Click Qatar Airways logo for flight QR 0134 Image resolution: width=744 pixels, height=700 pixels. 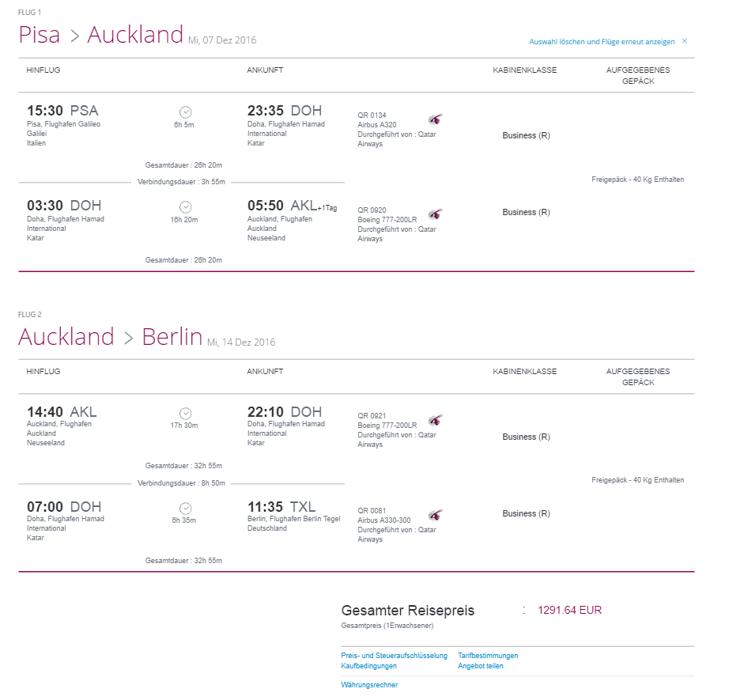pyautogui.click(x=435, y=119)
